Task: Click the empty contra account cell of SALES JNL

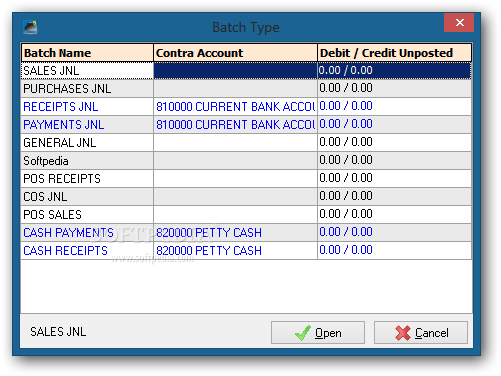Action: (235, 71)
